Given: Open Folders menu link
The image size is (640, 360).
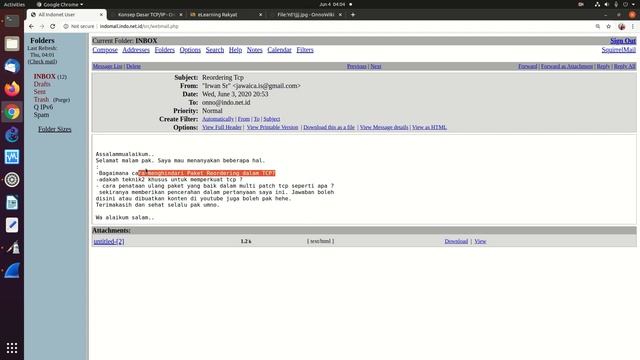Looking at the screenshot, I should click(164, 50).
